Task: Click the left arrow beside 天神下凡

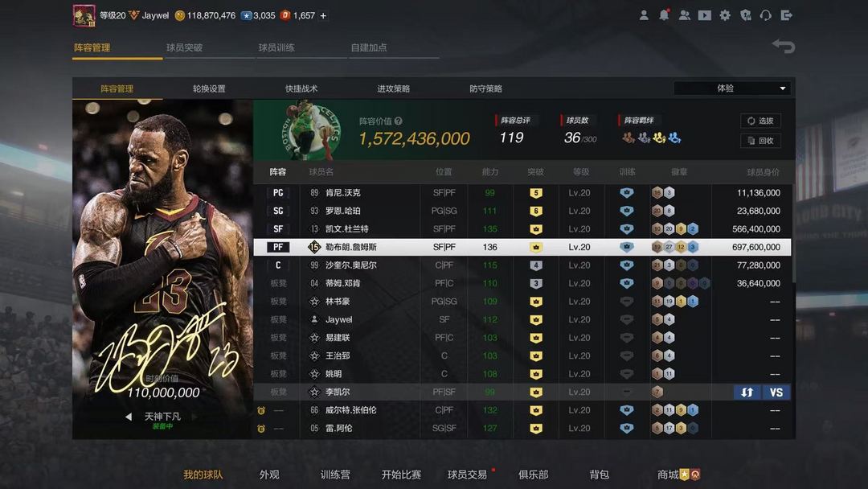Action: pyautogui.click(x=129, y=417)
